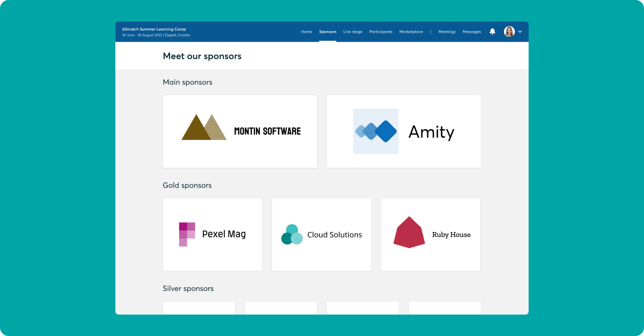The width and height of the screenshot is (644, 336).
Task: Click the Cloud Solutions teal circles logo
Action: (292, 235)
